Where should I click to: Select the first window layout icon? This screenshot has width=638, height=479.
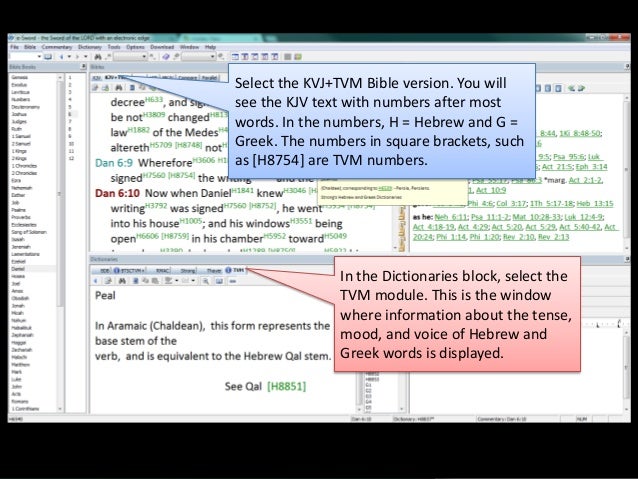pos(235,57)
